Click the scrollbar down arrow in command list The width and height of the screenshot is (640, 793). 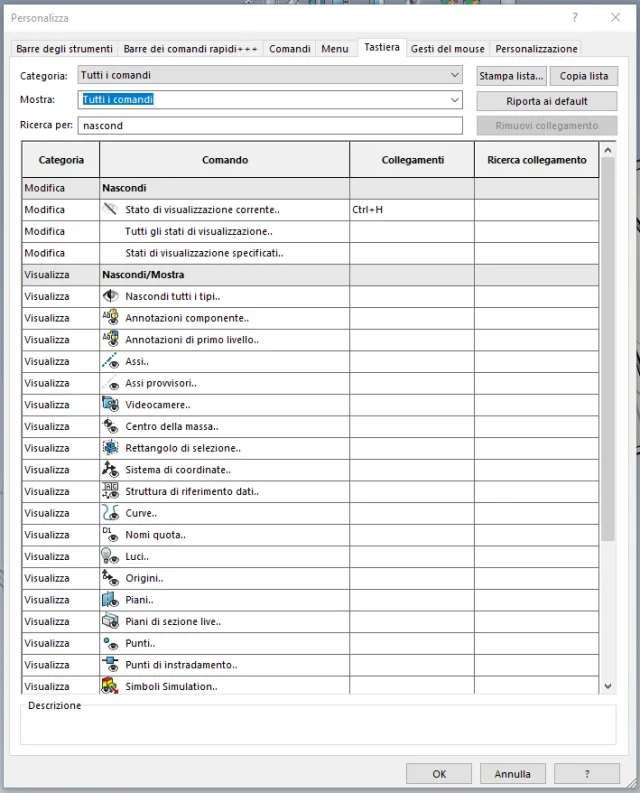[609, 686]
